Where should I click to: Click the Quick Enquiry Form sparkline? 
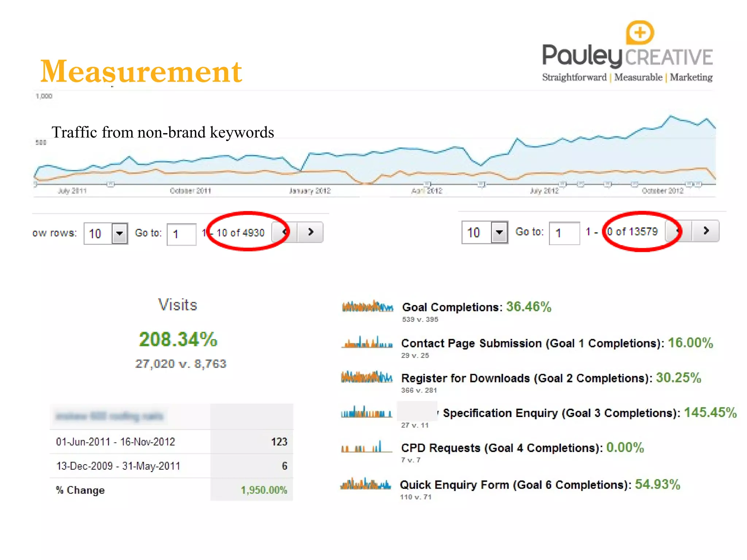365,484
